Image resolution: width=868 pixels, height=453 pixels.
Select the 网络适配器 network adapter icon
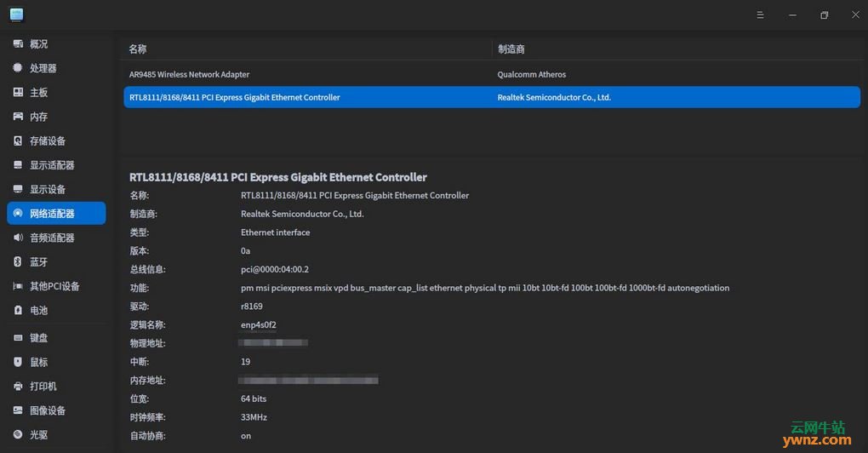(x=18, y=213)
